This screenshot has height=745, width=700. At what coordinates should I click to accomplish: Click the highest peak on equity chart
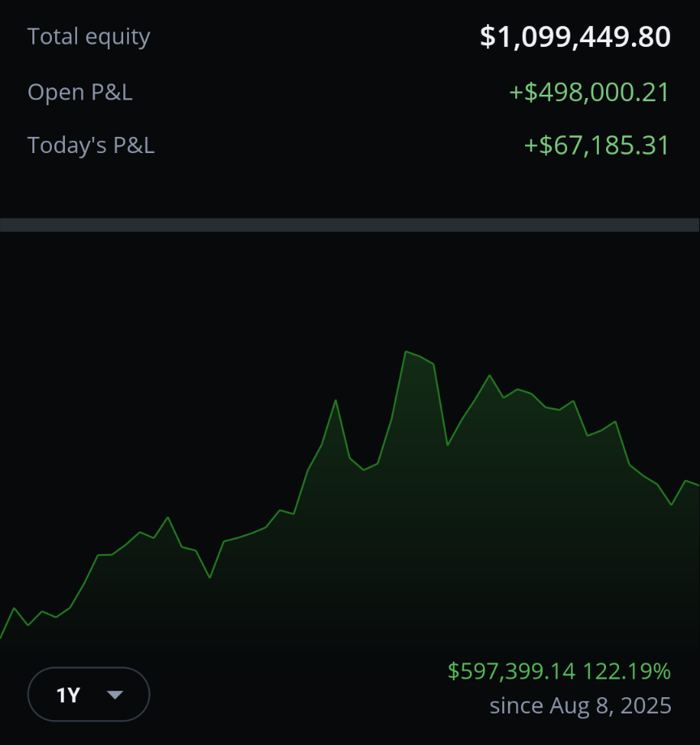pos(406,351)
